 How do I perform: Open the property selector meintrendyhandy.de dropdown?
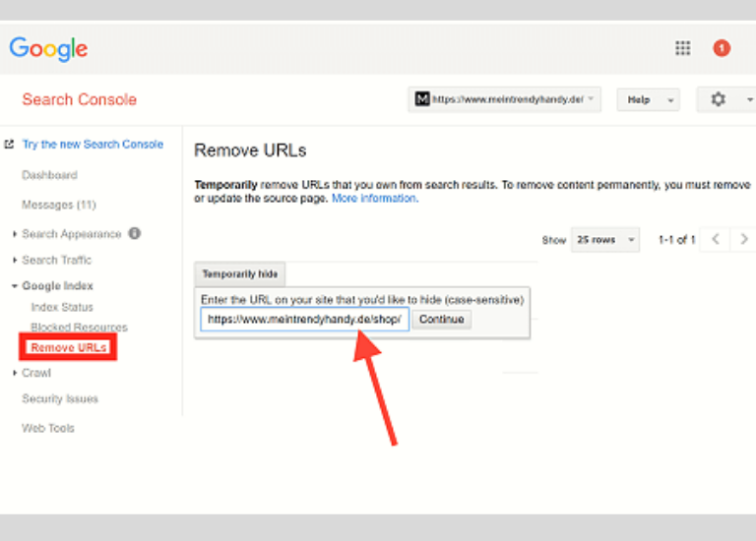click(504, 99)
